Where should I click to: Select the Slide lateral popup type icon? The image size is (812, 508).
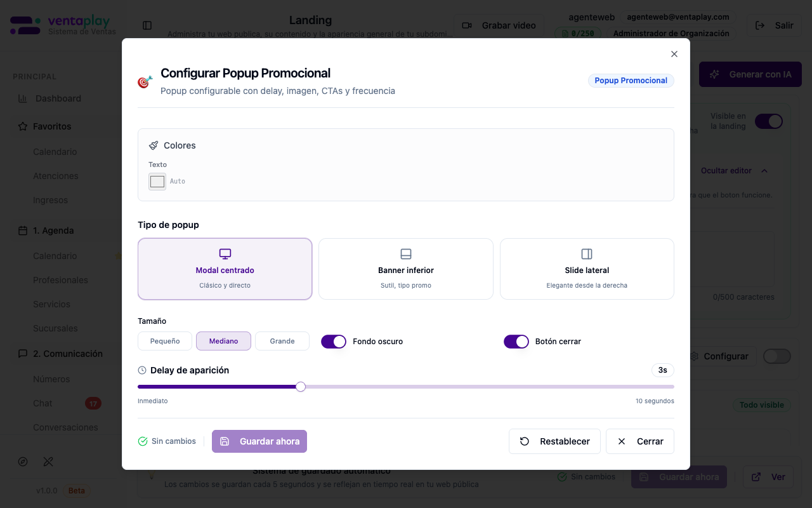point(586,253)
